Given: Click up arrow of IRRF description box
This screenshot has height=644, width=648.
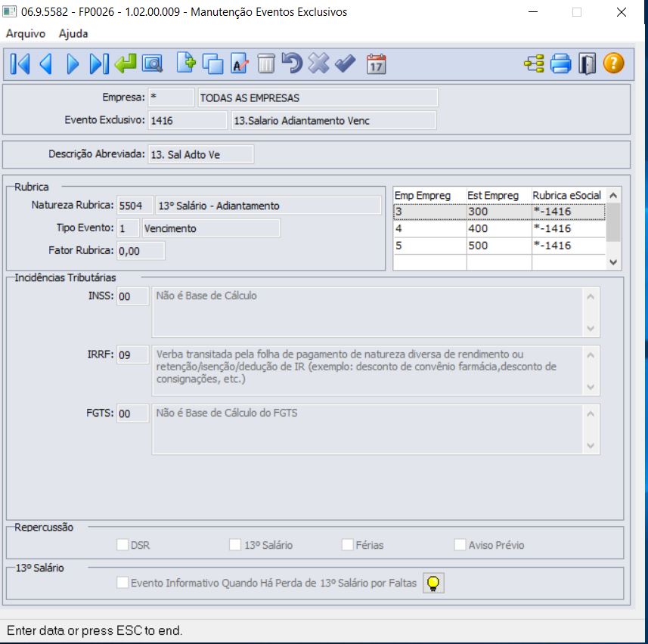Looking at the screenshot, I should click(591, 355).
